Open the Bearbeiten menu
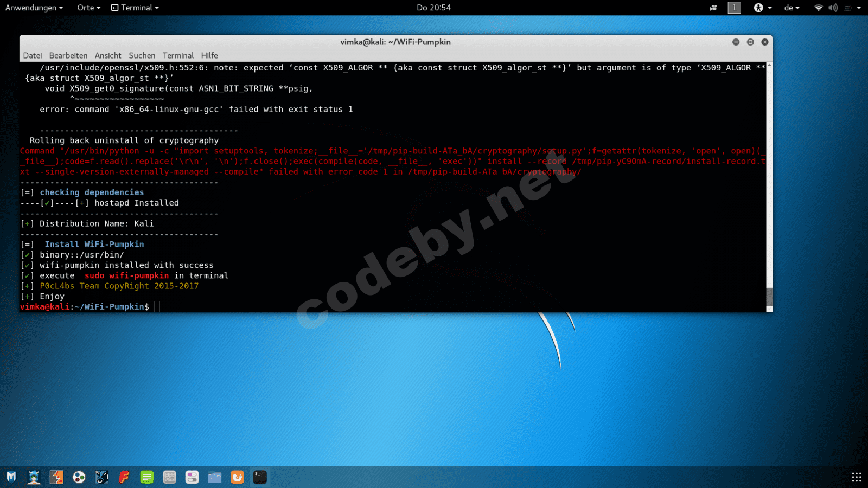 [x=68, y=55]
